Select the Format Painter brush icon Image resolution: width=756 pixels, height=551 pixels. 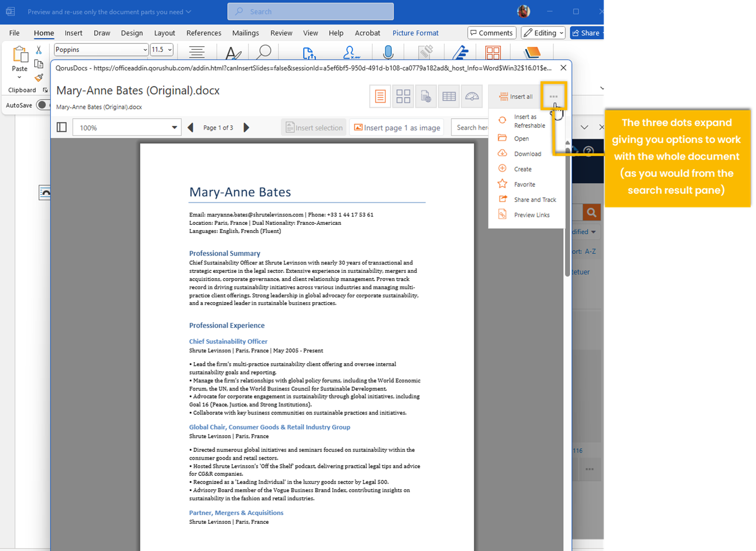tap(39, 77)
